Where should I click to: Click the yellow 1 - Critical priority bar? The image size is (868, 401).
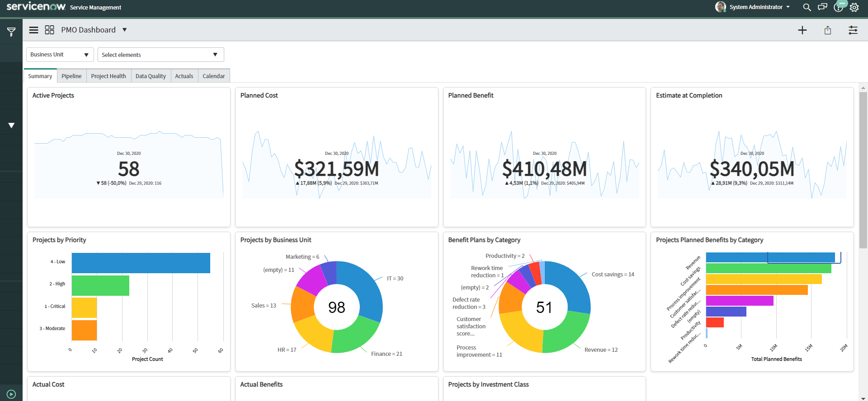coord(84,308)
